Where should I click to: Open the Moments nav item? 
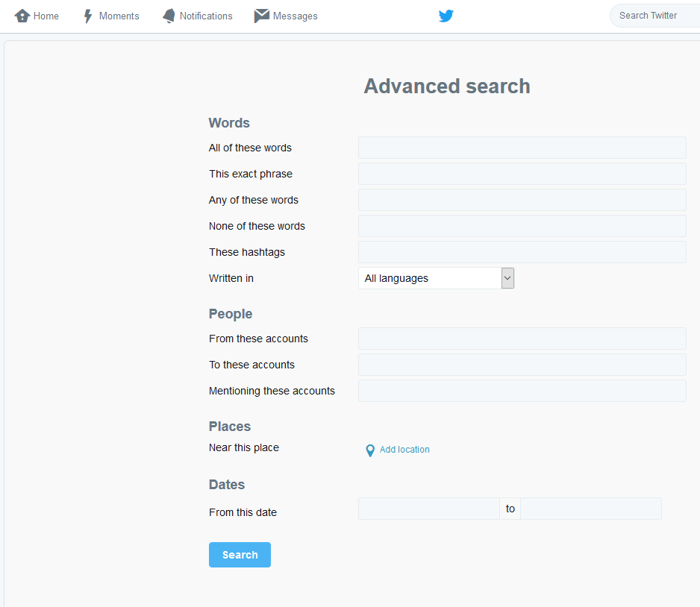point(111,16)
